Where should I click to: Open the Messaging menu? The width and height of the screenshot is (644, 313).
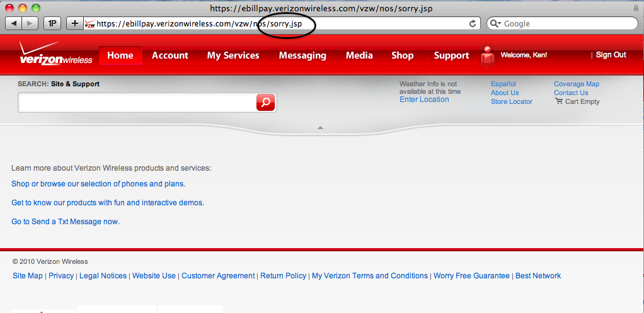pos(302,55)
